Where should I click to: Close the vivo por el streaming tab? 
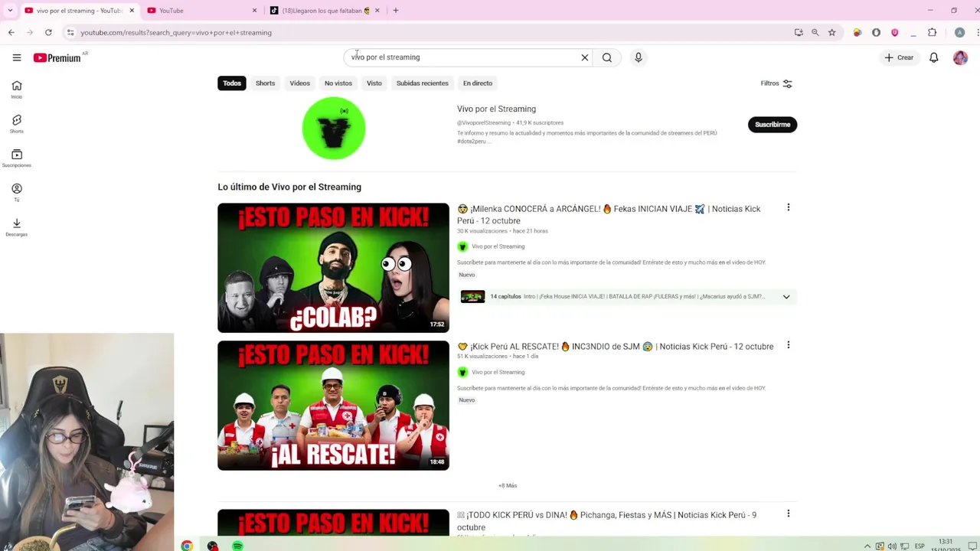click(x=132, y=11)
